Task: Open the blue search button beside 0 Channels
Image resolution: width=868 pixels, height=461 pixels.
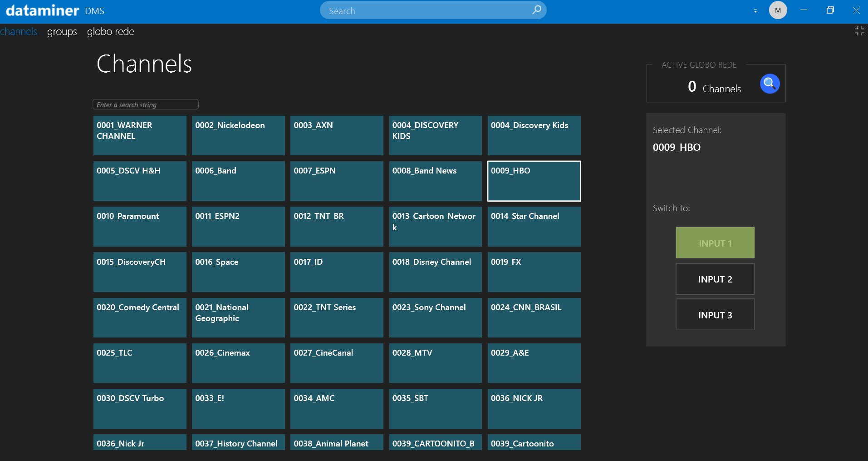Action: (770, 84)
